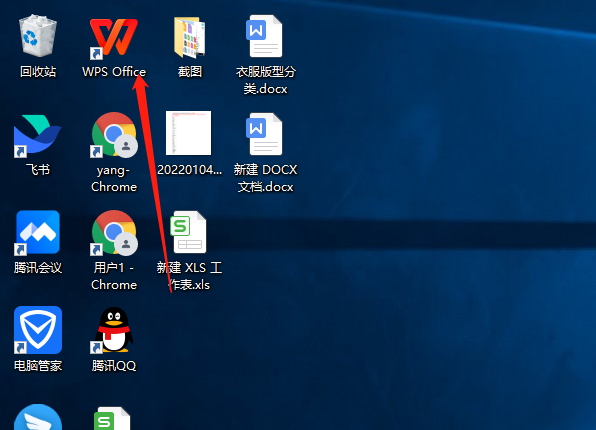596x430 pixels.
Task: Click the '20220104...' file name text
Action: [x=190, y=170]
